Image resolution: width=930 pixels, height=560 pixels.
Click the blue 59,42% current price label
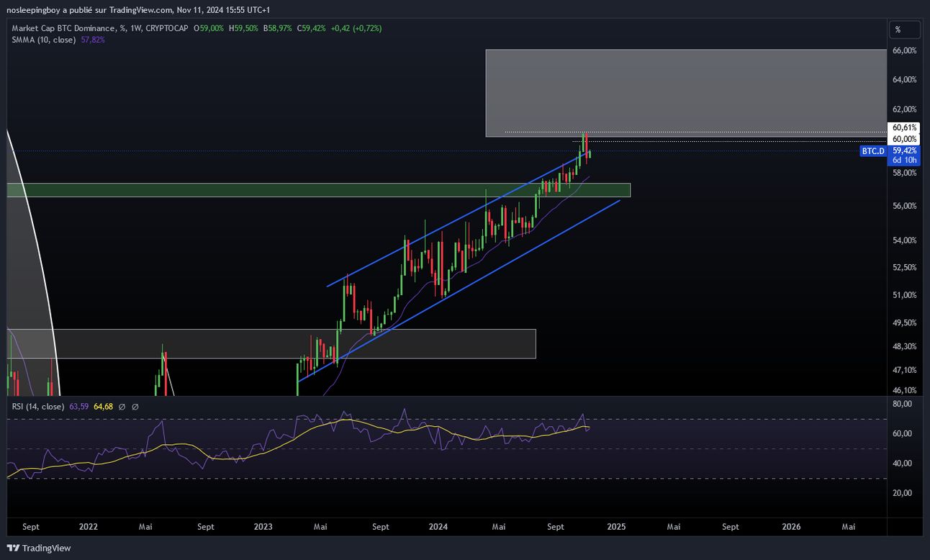(x=904, y=150)
